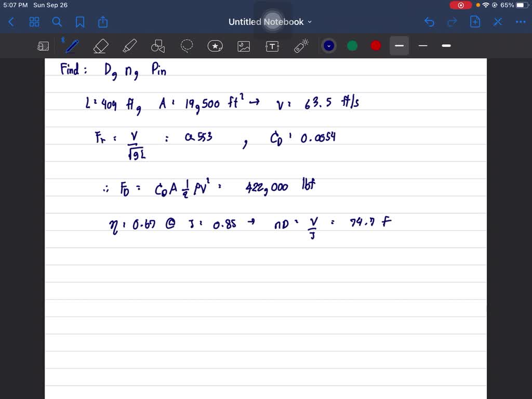The width and height of the screenshot is (532, 399).
Task: Insert a sticker with the emoji tool
Action: point(215,46)
